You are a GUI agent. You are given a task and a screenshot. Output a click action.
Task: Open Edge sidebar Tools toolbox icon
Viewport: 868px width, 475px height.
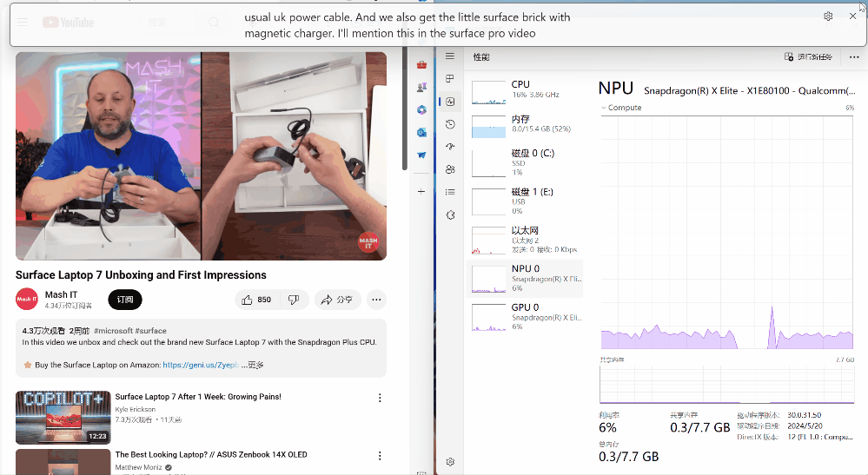click(421, 65)
